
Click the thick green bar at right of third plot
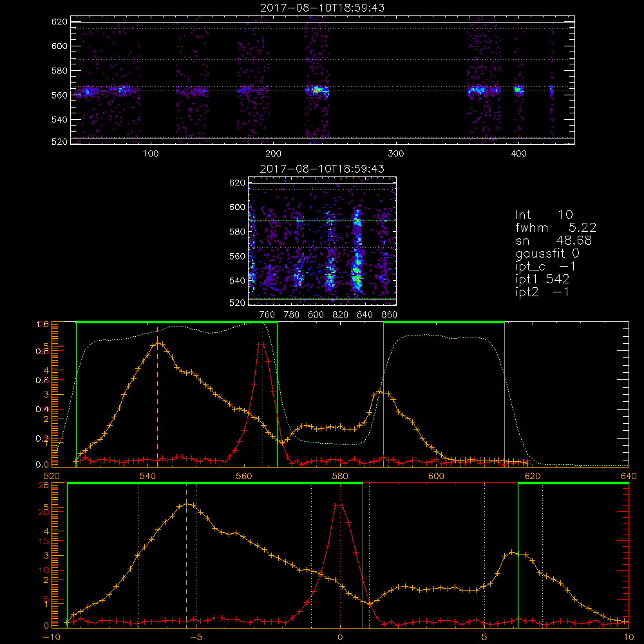pos(444,322)
